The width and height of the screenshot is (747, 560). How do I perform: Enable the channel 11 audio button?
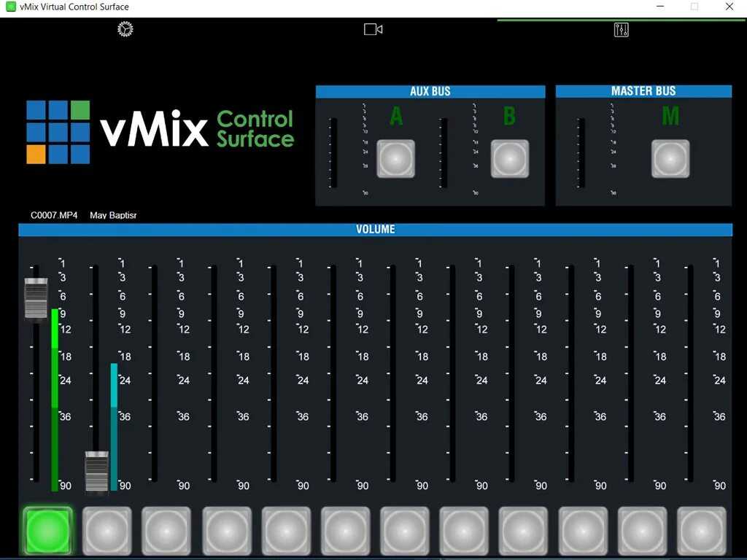(x=643, y=531)
